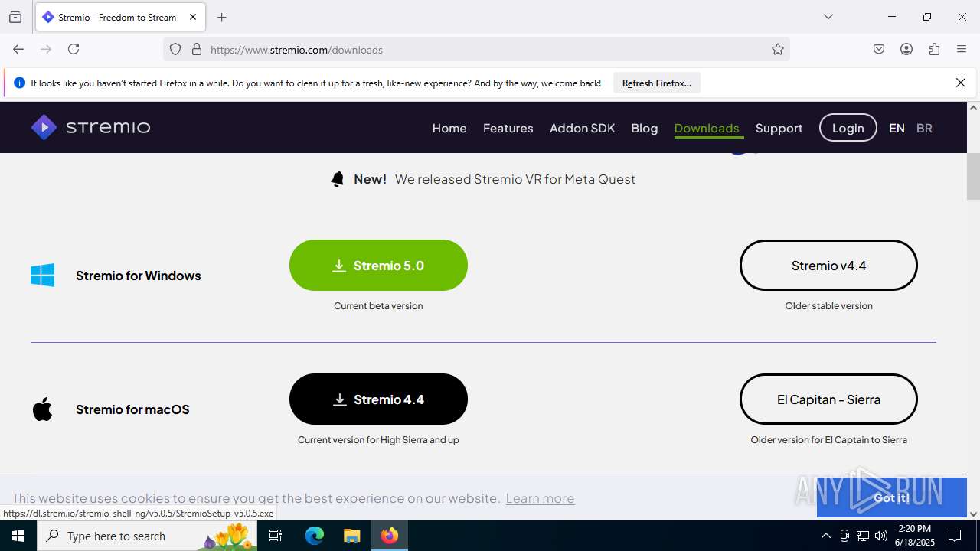Viewport: 980px width, 551px height.
Task: Click the Older stable version caption
Action: coord(828,305)
